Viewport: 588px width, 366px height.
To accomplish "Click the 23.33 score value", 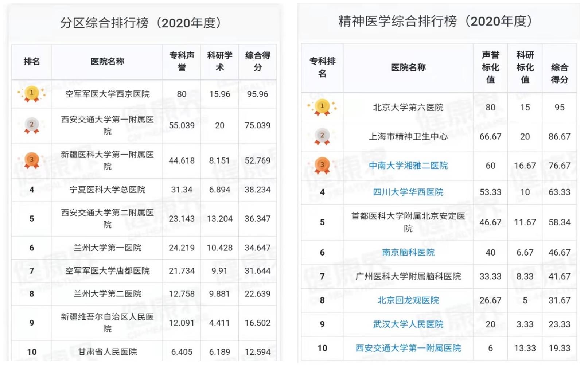I will 560,324.
